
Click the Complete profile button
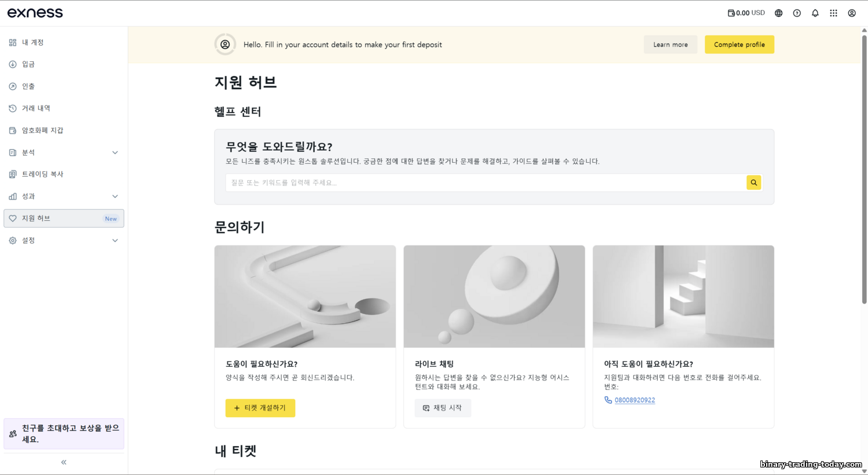pyautogui.click(x=739, y=45)
